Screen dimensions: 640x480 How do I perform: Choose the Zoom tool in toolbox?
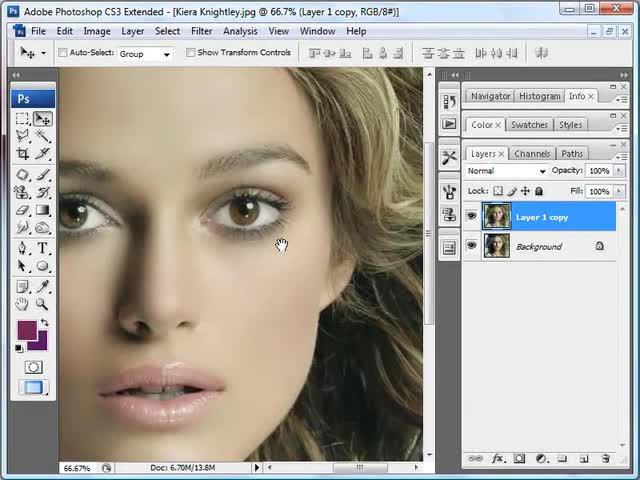click(43, 304)
